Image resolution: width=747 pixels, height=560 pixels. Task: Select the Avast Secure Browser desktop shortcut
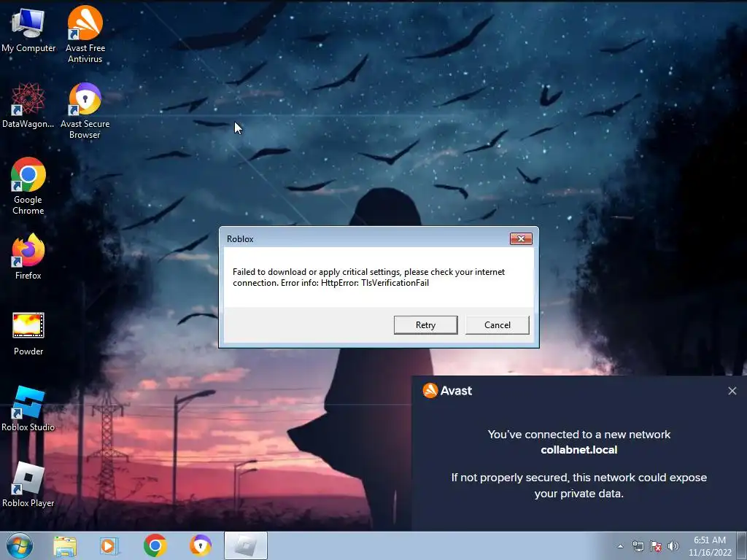tap(85, 111)
